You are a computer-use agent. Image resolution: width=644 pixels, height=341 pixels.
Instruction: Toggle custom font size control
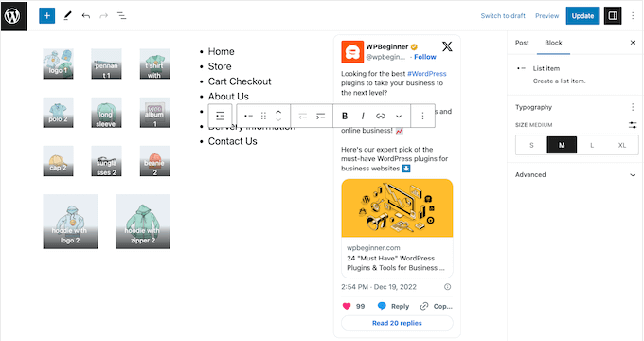click(x=633, y=125)
